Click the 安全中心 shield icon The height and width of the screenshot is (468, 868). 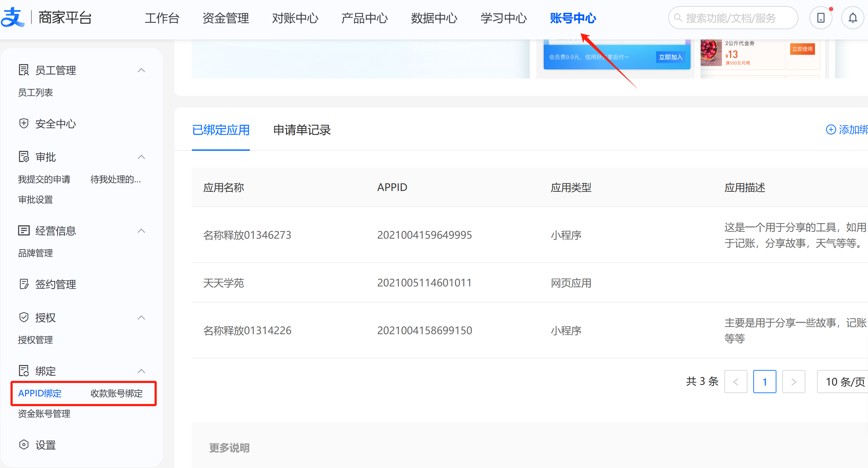(24, 124)
